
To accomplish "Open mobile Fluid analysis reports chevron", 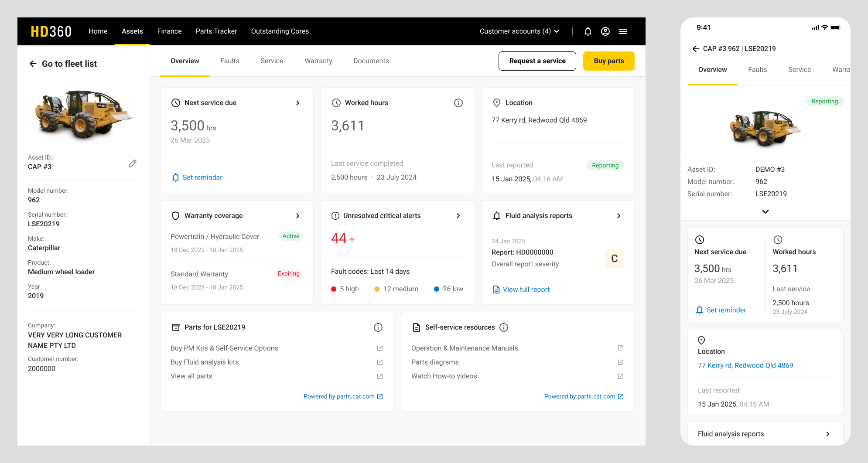I will [x=828, y=434].
